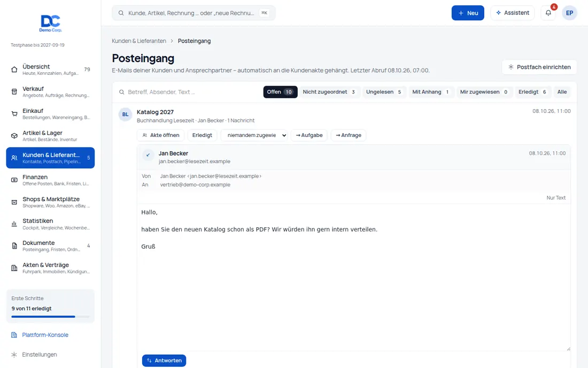This screenshot has height=368, width=588.
Task: Click the sparkle icon in Assistent
Action: (x=498, y=13)
